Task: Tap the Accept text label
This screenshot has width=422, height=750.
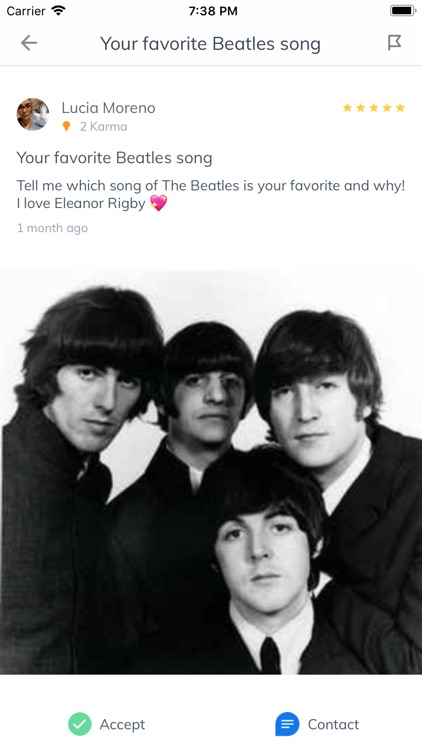Action: pos(122,724)
